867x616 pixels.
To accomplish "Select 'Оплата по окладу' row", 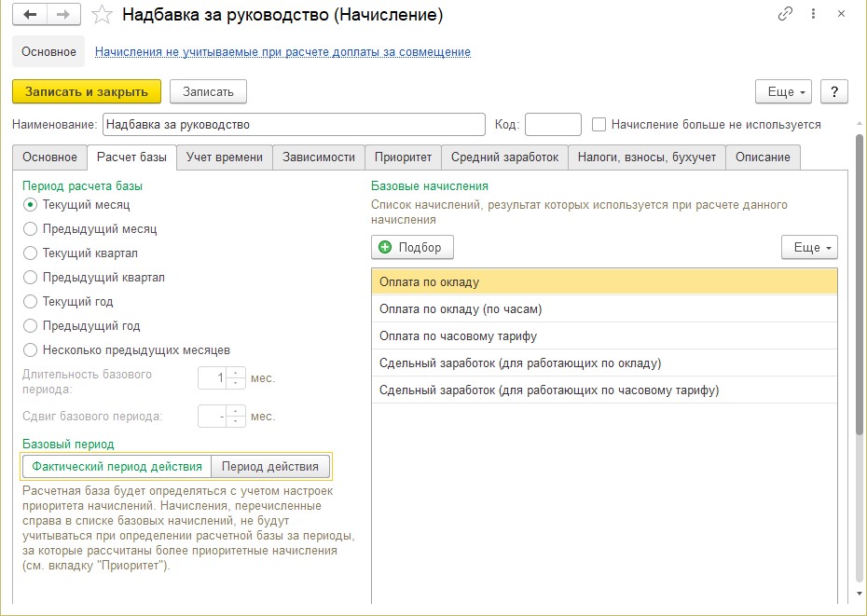I will 604,282.
